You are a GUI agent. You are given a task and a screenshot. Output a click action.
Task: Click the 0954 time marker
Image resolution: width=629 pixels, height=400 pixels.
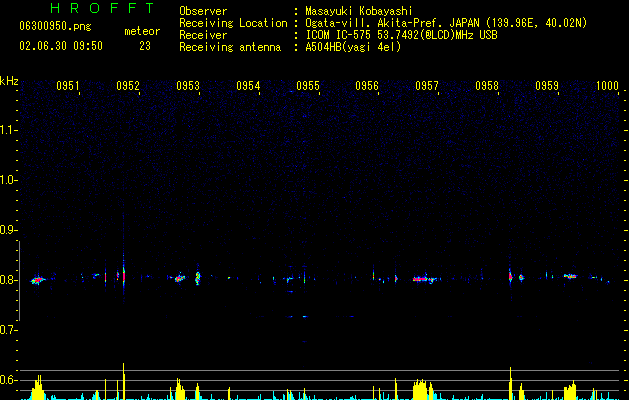tap(248, 86)
